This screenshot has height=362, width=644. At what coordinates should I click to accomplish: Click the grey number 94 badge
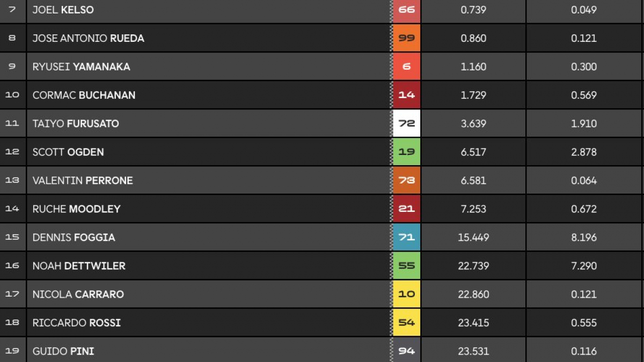(x=406, y=351)
